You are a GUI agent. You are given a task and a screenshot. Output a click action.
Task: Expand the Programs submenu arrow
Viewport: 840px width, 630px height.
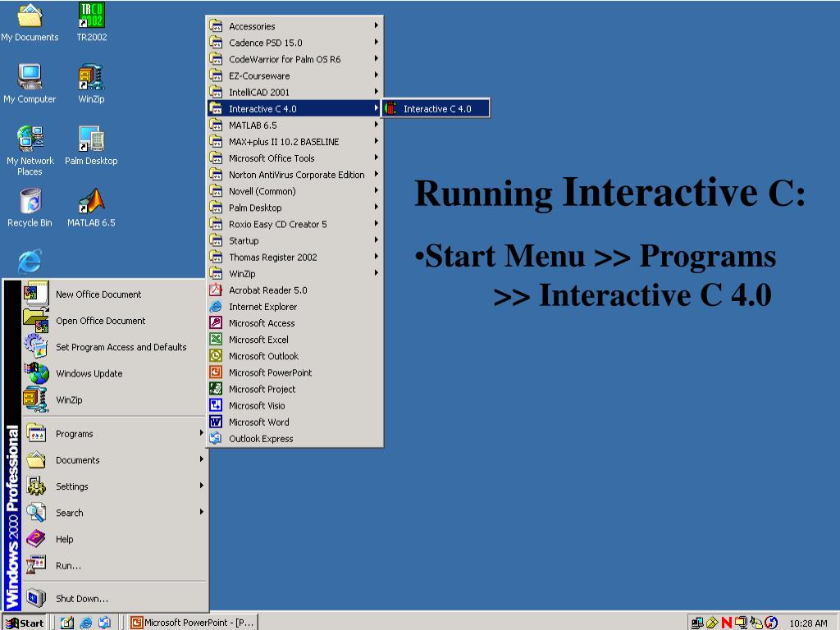pyautogui.click(x=202, y=433)
